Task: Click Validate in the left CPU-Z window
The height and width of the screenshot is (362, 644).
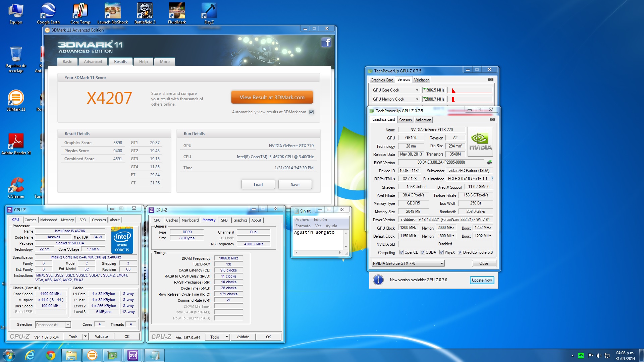Action: tap(101, 337)
